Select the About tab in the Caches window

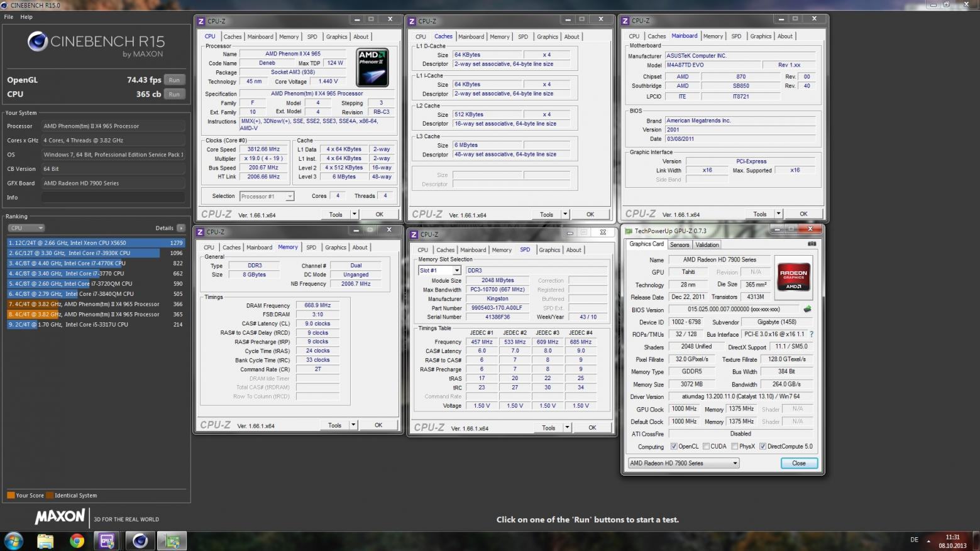tap(571, 37)
